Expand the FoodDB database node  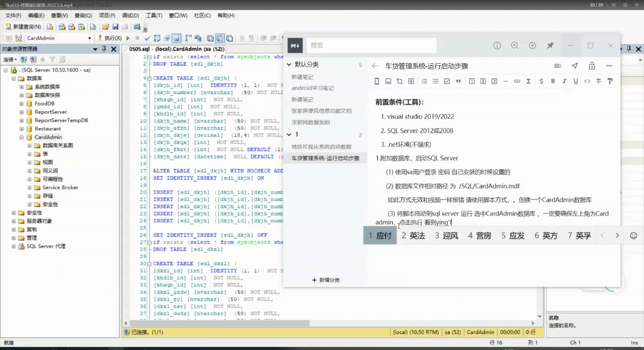21,104
